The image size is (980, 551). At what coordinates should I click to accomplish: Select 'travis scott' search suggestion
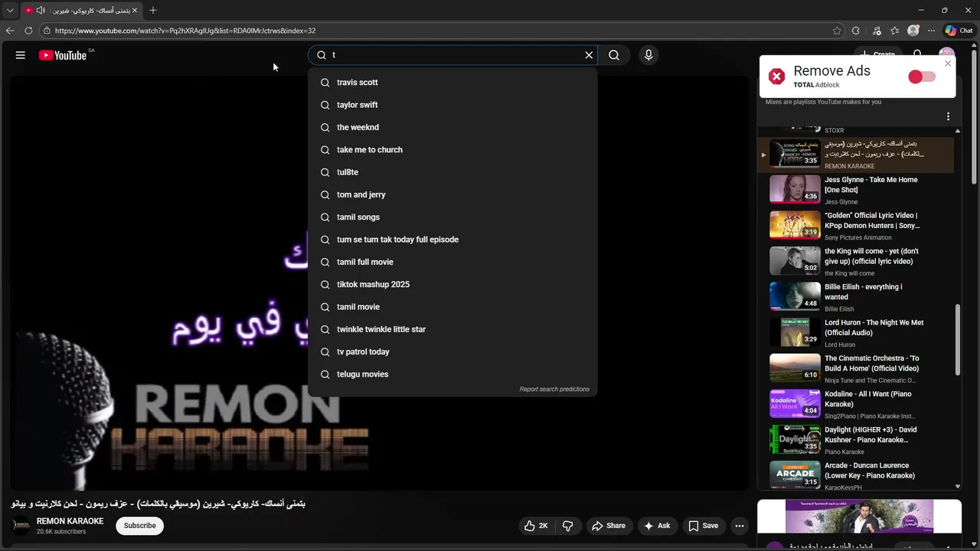(x=452, y=83)
